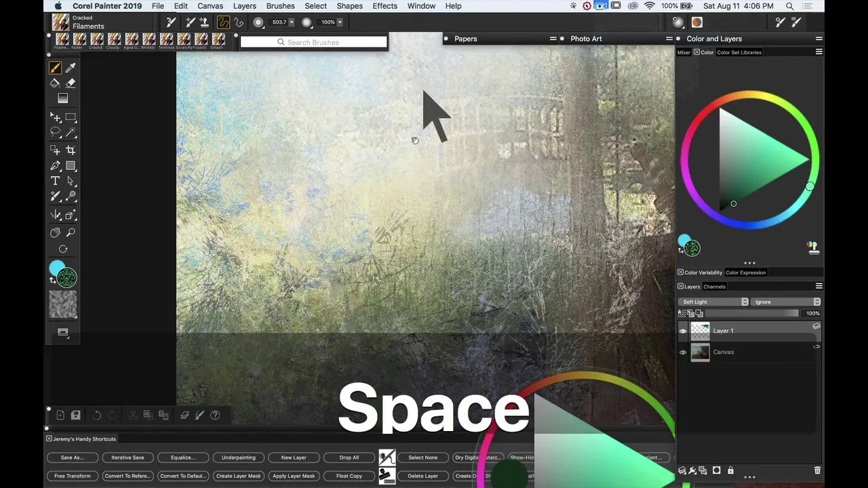
Task: Close the Color panel tab X box
Action: click(x=696, y=52)
